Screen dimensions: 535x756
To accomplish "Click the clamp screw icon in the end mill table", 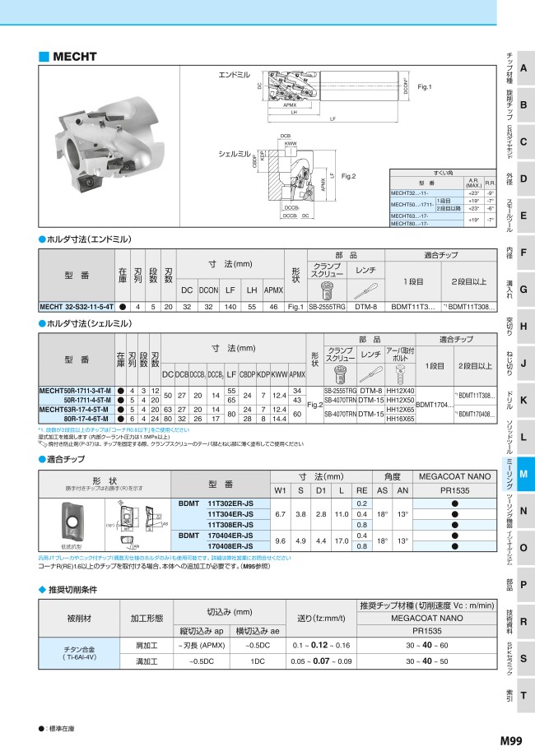I will (x=325, y=290).
